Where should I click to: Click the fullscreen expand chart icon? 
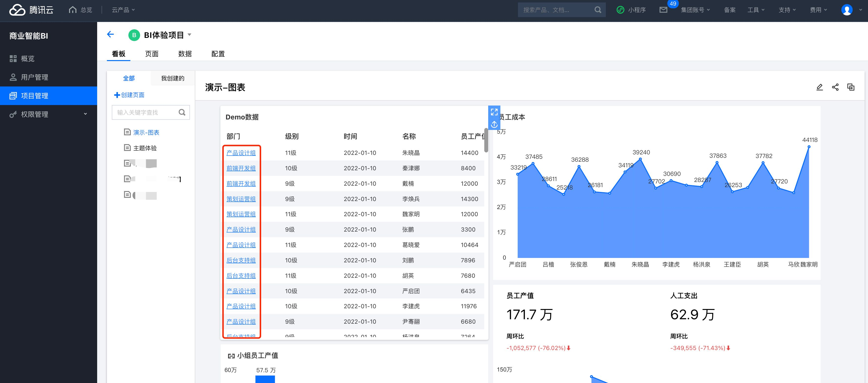coord(494,112)
